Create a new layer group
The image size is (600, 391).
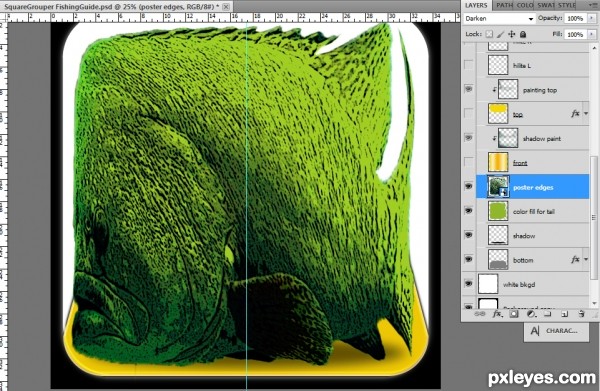(x=548, y=314)
